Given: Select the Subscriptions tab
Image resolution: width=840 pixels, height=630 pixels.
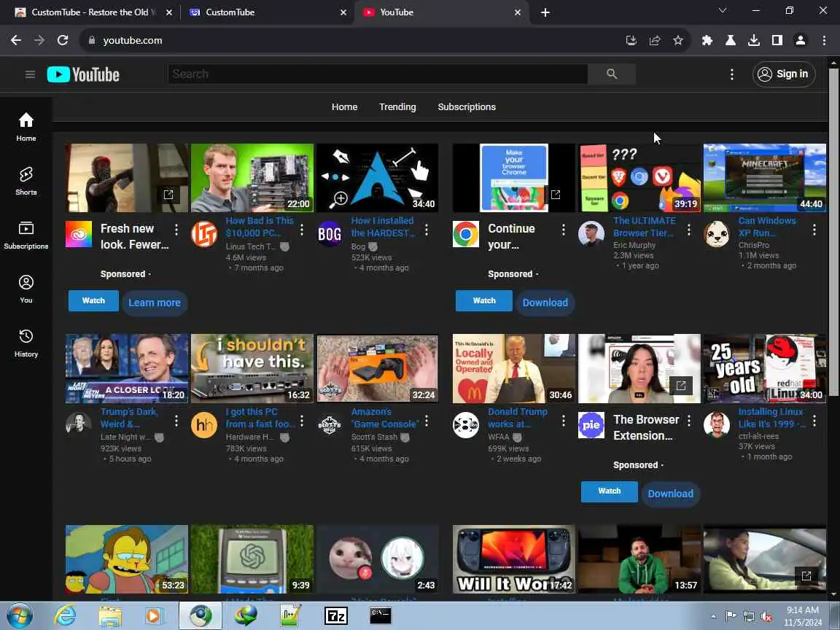Looking at the screenshot, I should [467, 106].
